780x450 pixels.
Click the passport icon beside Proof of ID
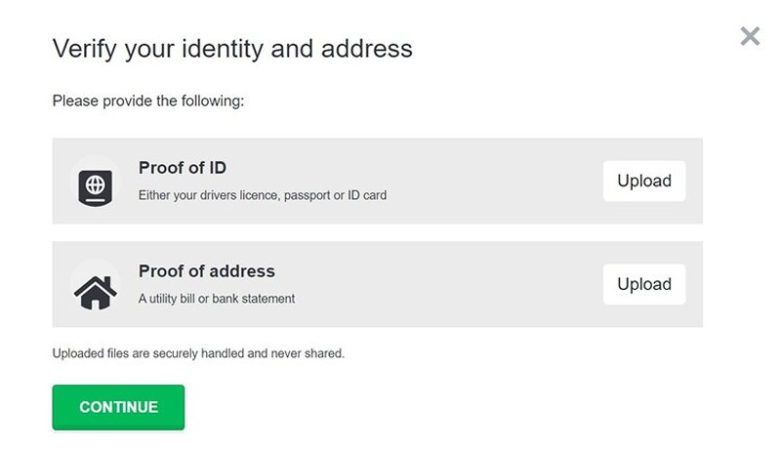(95, 186)
